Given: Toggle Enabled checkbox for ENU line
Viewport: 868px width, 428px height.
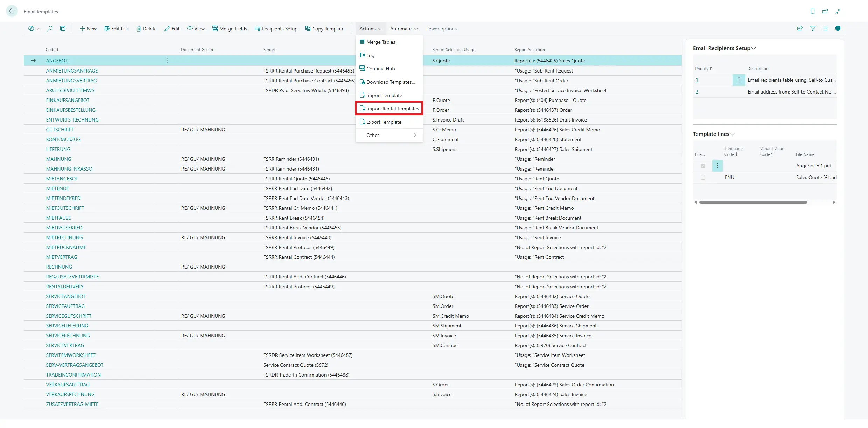Looking at the screenshot, I should click(x=703, y=178).
